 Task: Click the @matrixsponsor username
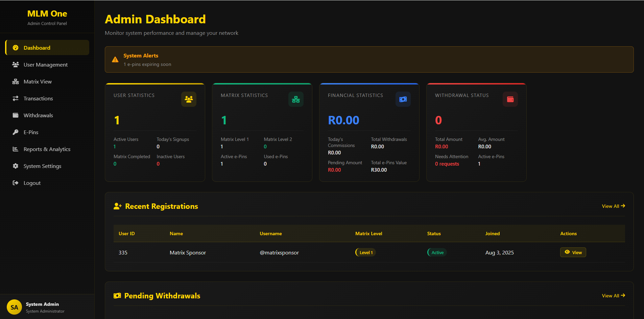tap(279, 252)
